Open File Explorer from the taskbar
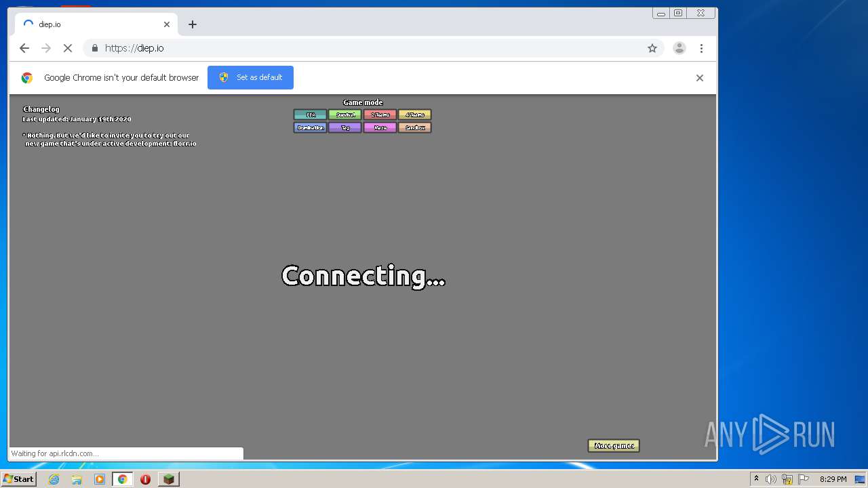 (x=77, y=479)
